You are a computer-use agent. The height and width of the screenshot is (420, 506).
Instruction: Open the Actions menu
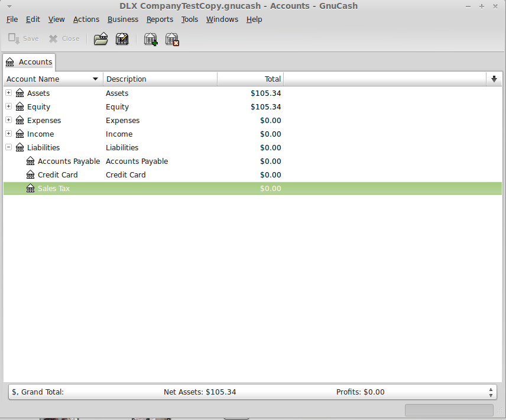coord(86,20)
